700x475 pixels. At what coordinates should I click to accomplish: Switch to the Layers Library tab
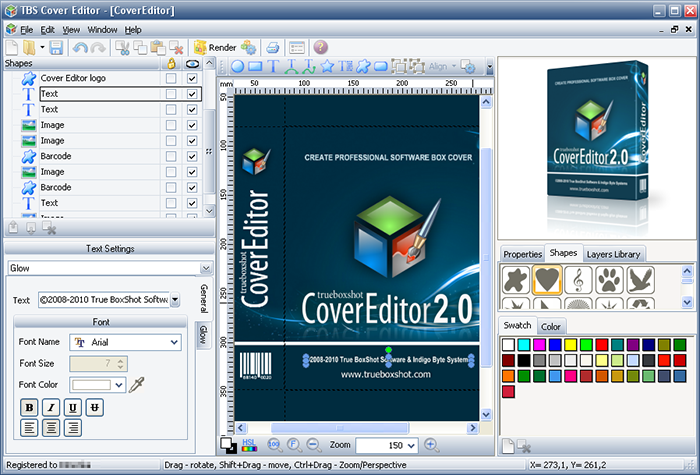click(x=613, y=254)
